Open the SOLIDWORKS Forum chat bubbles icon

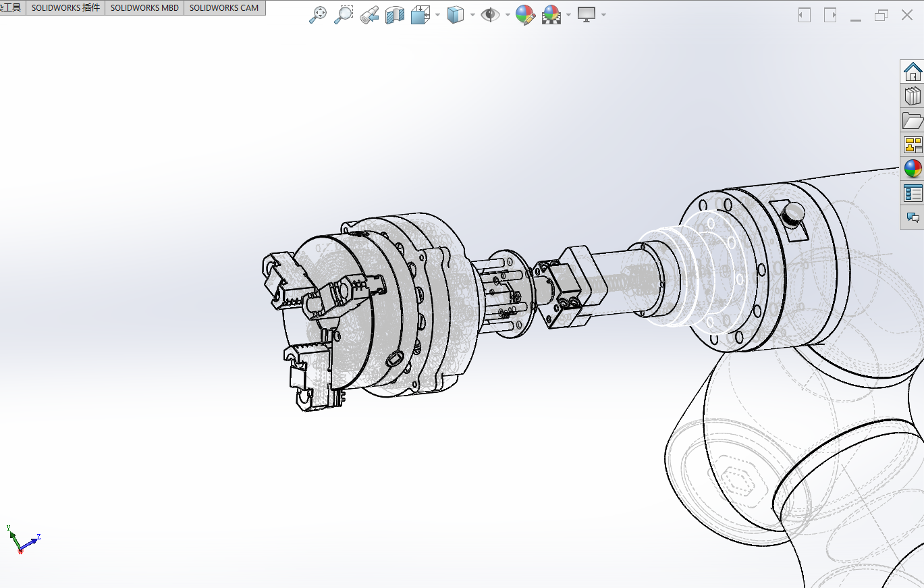(913, 217)
